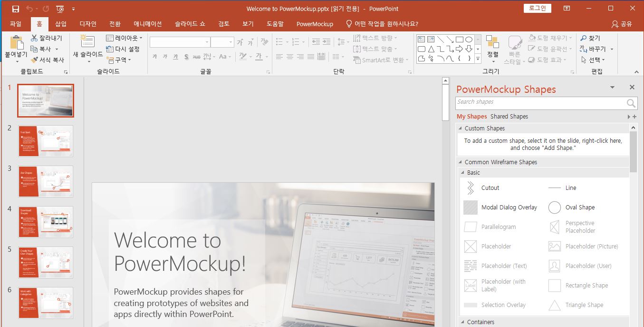Click the Share (공유) button
The height and width of the screenshot is (327, 644).
click(x=622, y=24)
